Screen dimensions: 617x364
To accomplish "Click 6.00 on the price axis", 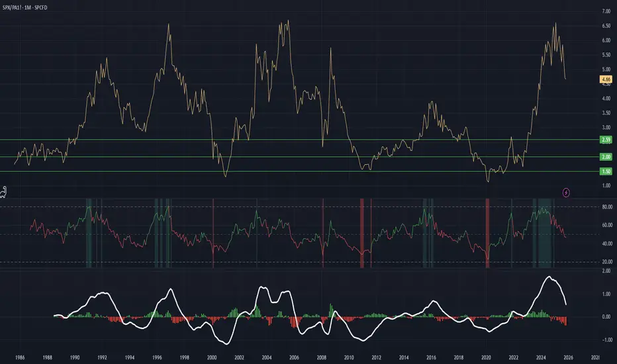I will [x=606, y=40].
